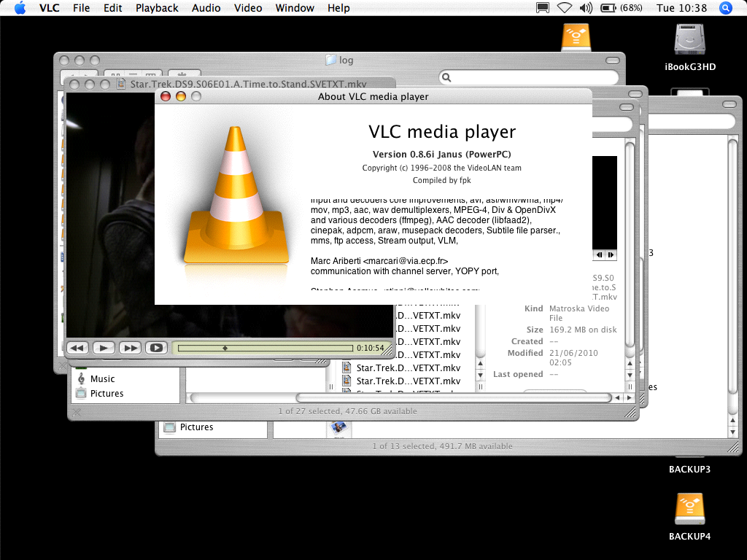Click the preview step-back button under the thumbnail
Image resolution: width=747 pixels, height=560 pixels.
tap(599, 254)
